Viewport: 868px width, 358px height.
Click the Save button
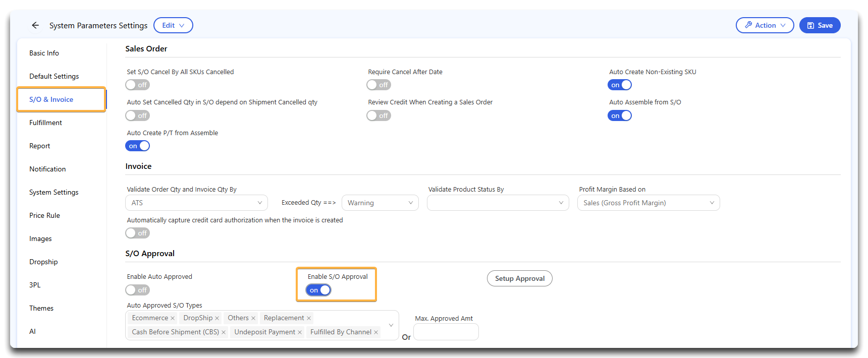(x=820, y=25)
